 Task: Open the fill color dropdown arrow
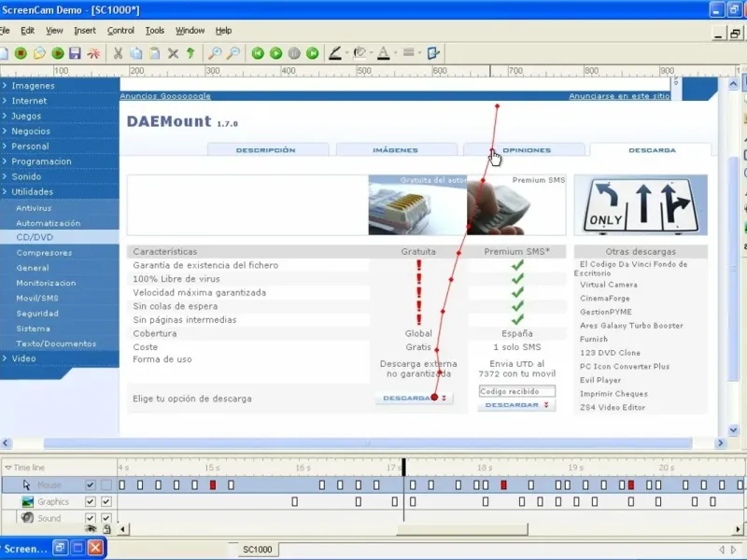[x=371, y=53]
